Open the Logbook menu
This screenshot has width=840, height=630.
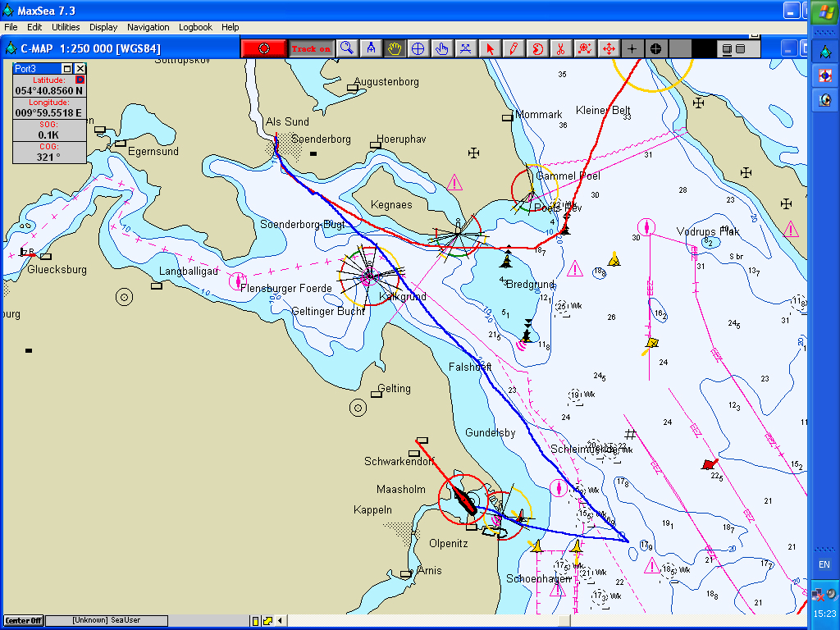tap(195, 27)
